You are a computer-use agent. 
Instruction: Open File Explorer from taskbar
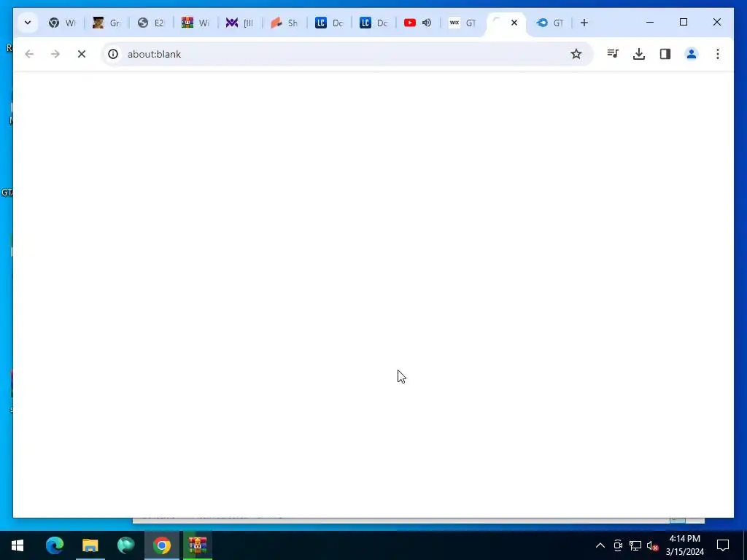[90, 545]
